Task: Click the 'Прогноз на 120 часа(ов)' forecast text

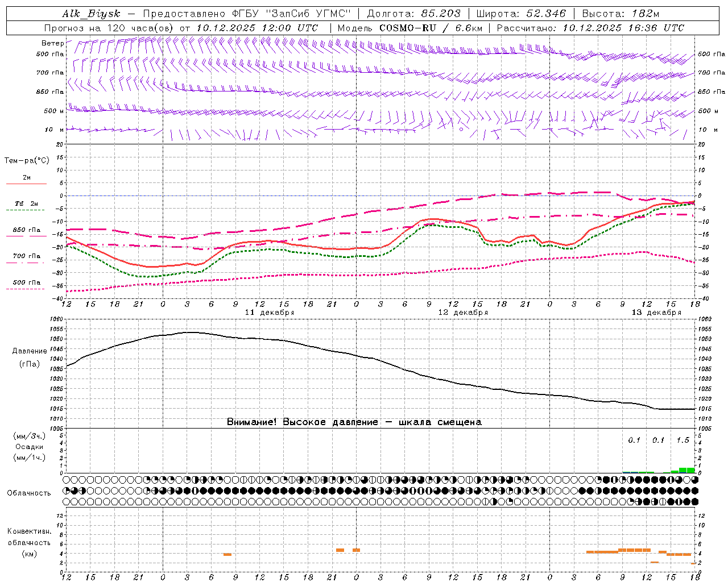Action: [109, 28]
